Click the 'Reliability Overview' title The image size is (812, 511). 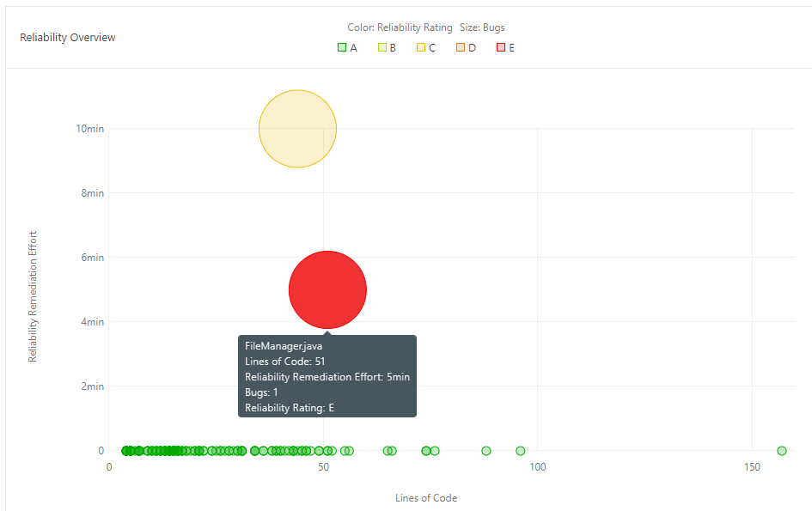click(x=67, y=37)
